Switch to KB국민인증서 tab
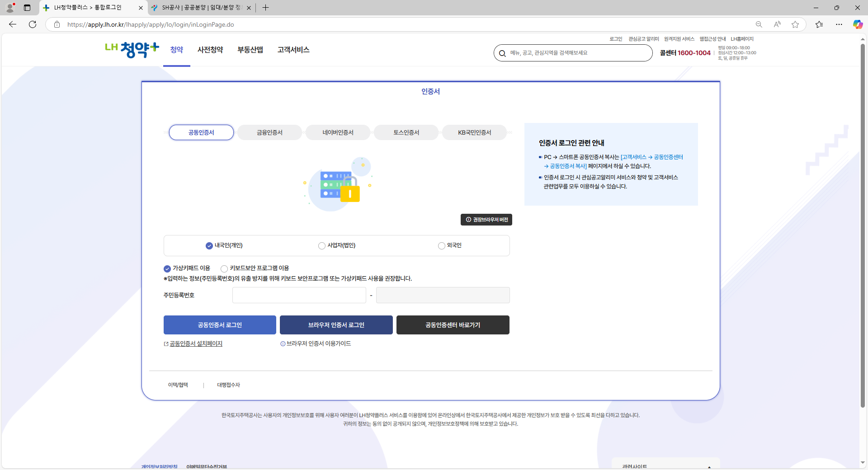 point(474,132)
